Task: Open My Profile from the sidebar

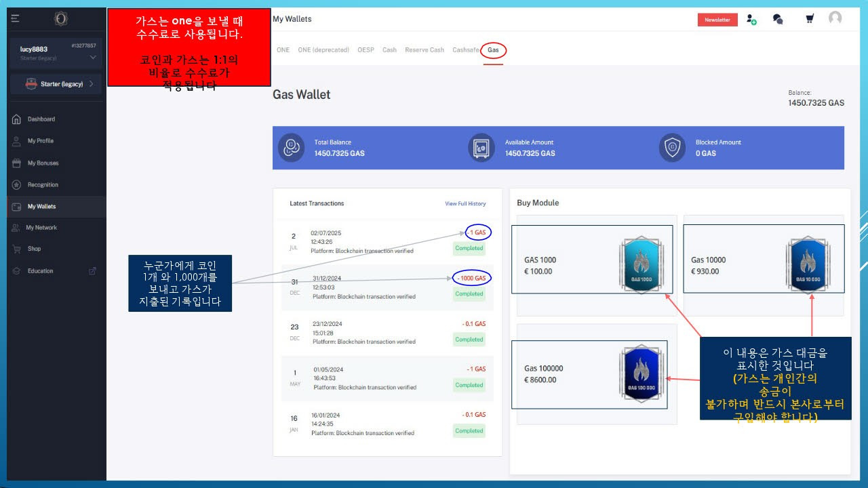Action: [x=41, y=141]
